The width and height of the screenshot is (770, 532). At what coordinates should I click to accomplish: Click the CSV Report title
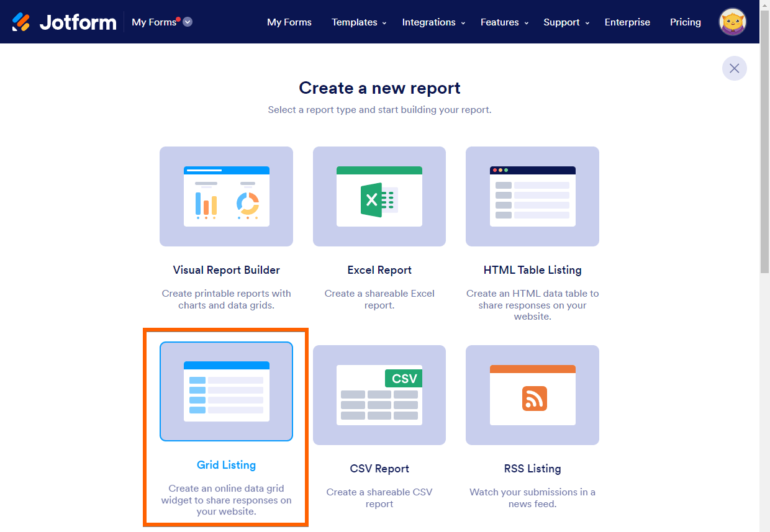pos(379,469)
